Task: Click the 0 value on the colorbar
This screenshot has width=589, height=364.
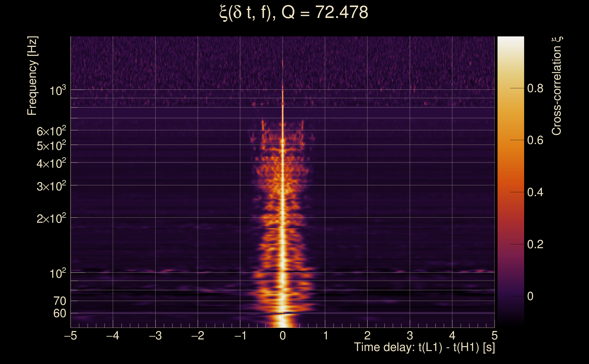Action: [x=530, y=296]
